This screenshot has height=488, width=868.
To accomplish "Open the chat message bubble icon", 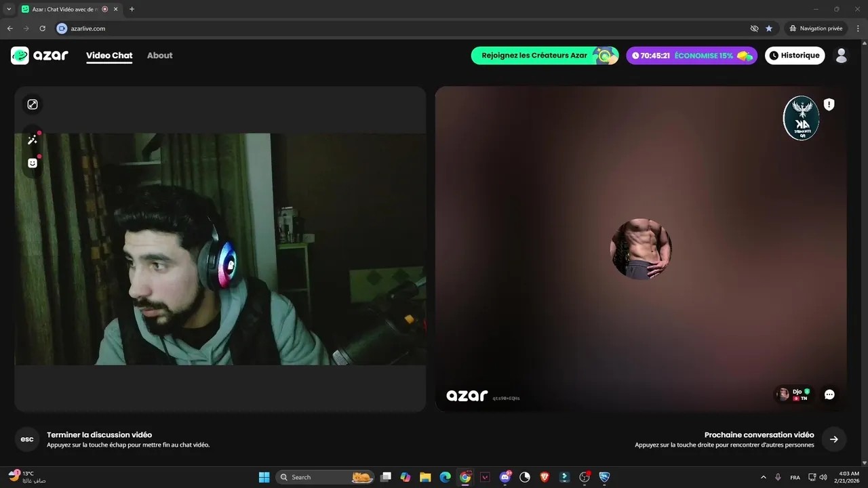I will (829, 394).
